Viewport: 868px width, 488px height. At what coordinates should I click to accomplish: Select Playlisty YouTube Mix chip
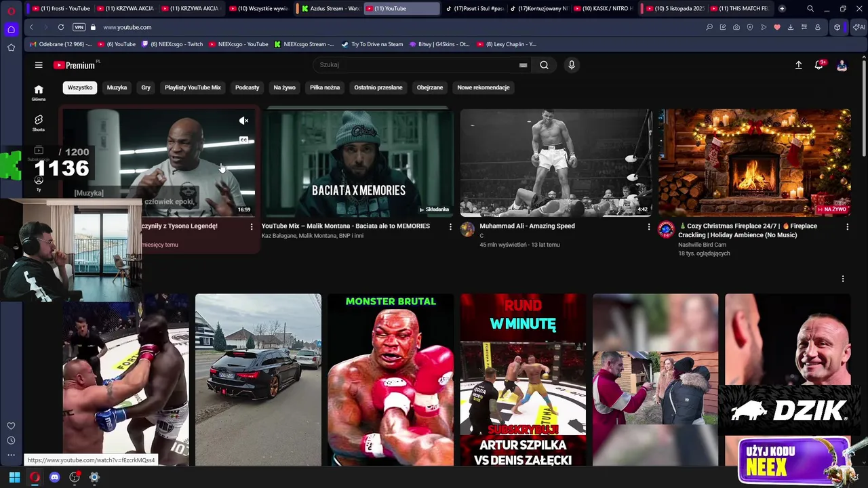[193, 87]
